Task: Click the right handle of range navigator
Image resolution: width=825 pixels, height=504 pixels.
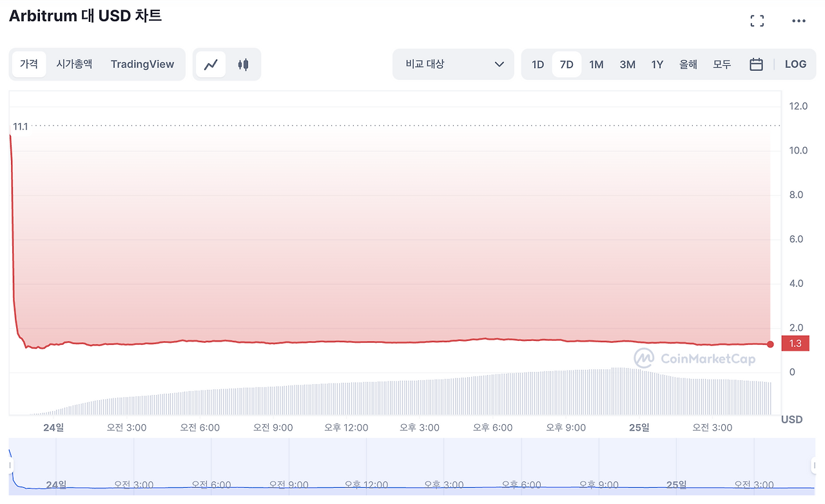Action: pos(813,466)
